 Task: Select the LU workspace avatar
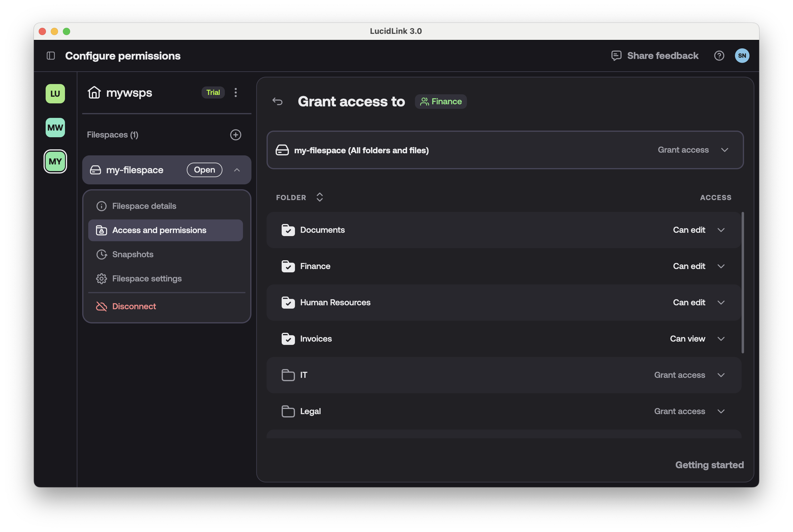pyautogui.click(x=55, y=94)
